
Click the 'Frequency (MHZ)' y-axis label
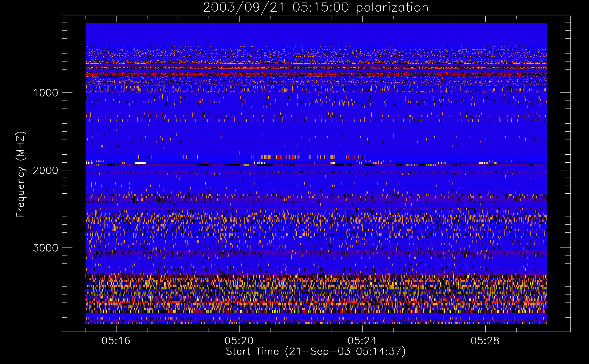point(21,175)
